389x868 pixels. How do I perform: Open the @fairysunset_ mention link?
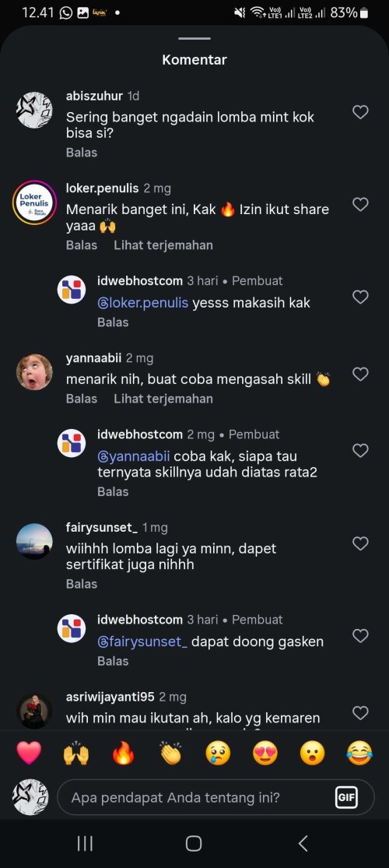click(x=142, y=641)
